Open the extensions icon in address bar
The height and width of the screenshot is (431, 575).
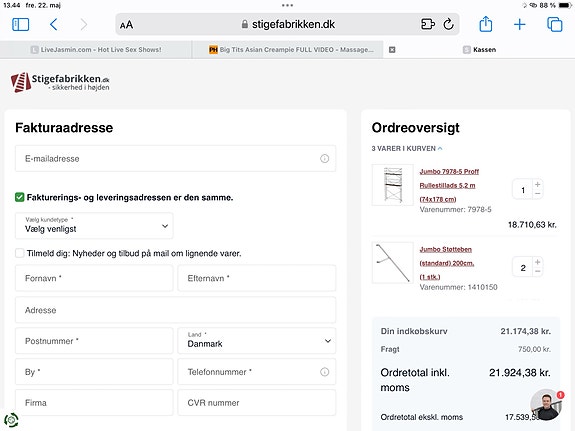click(x=428, y=24)
